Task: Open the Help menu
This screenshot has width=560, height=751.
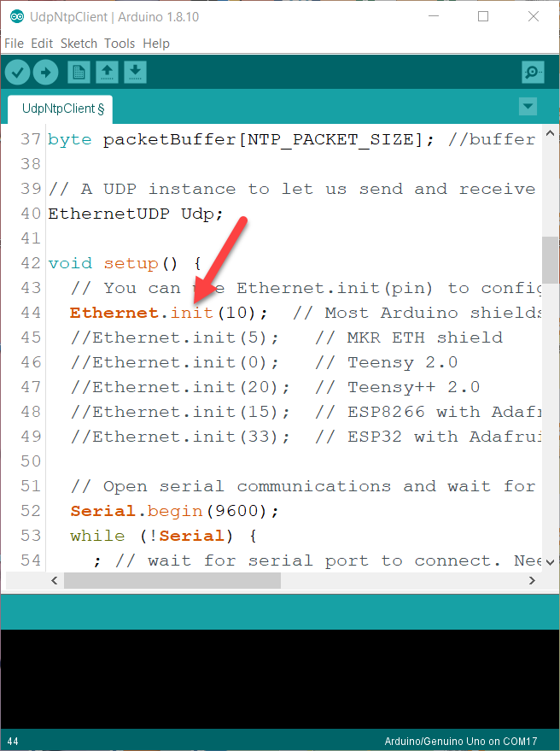Action: 156,44
